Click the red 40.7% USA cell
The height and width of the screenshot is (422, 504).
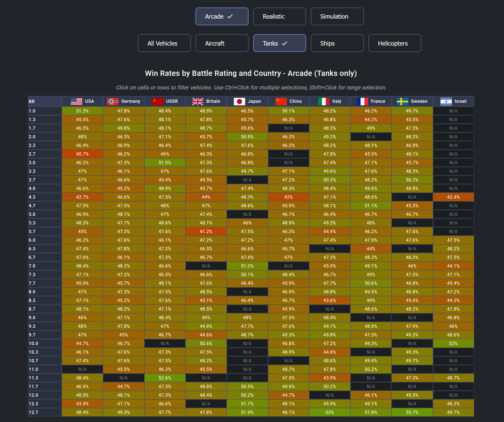[x=82, y=154]
